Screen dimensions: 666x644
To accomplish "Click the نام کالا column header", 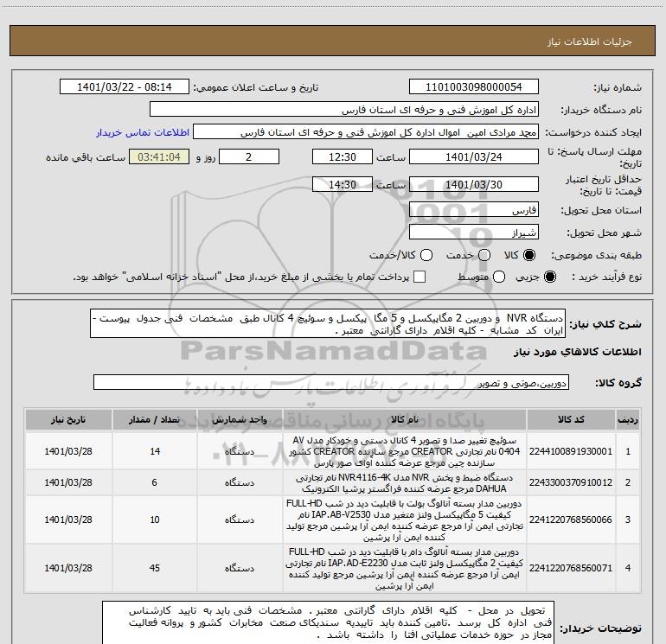I will point(405,420).
